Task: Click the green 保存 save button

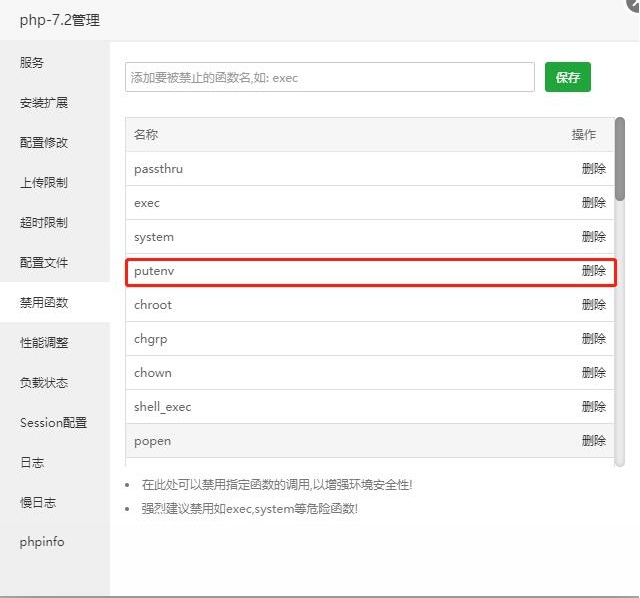Action: (567, 77)
